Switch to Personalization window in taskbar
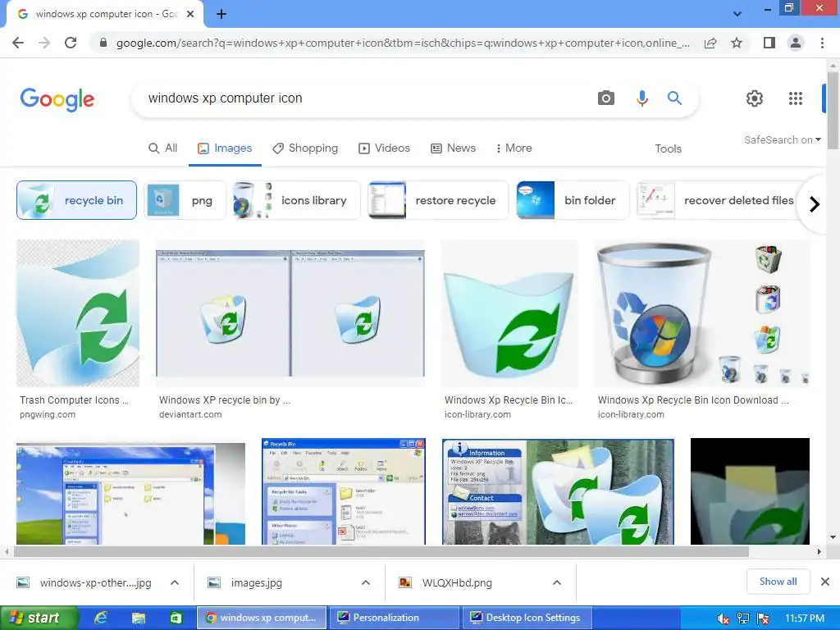Screen dimensions: 840x630 point(395,618)
